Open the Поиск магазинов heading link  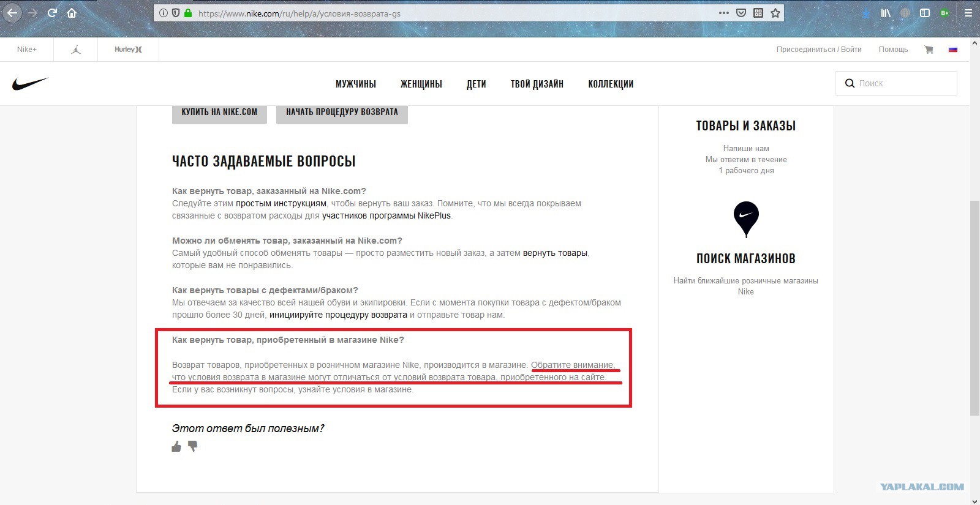746,258
